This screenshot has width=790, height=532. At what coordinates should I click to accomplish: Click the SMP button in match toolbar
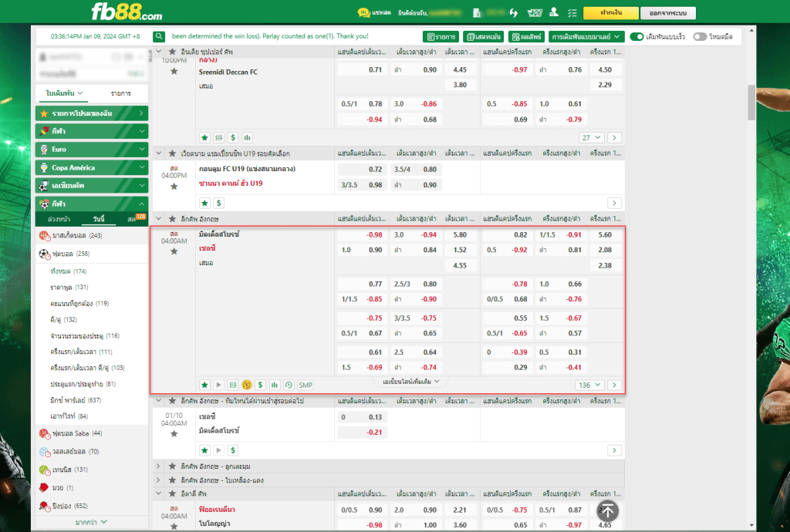coord(306,385)
